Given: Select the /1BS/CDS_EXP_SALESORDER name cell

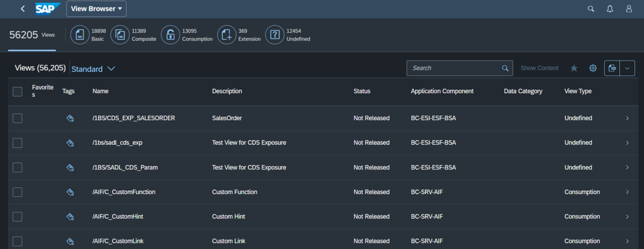Looking at the screenshot, I should pos(134,118).
